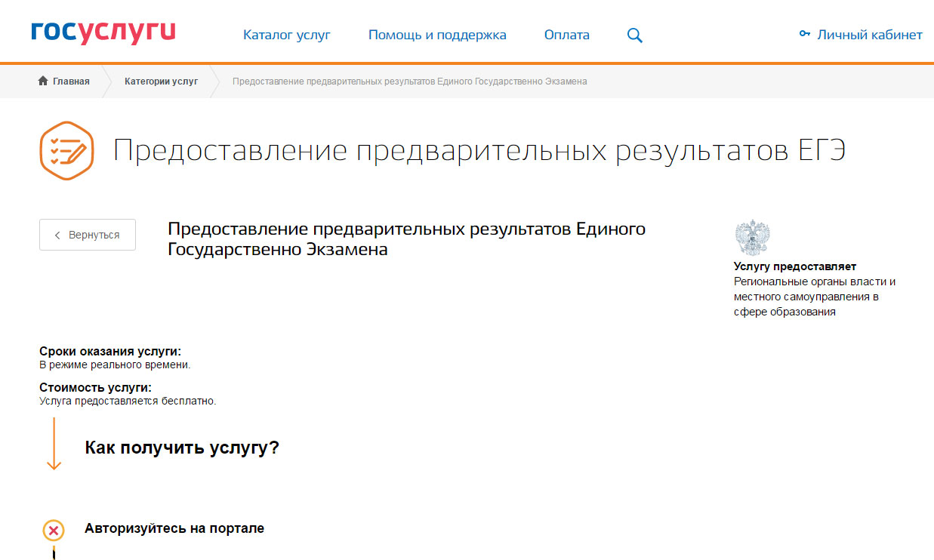Click the coat of arms emblem
This screenshot has height=560, width=934.
tap(752, 237)
